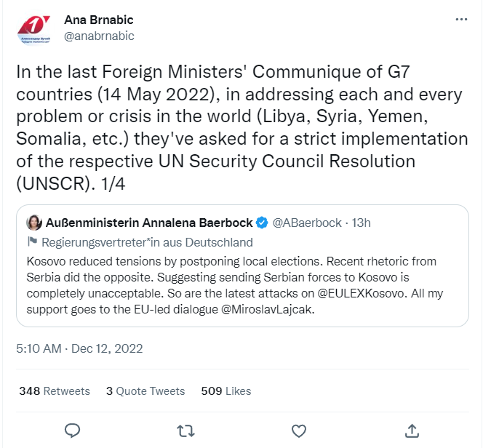Like the tweet with heart icon
491x448 pixels.
coord(298,431)
